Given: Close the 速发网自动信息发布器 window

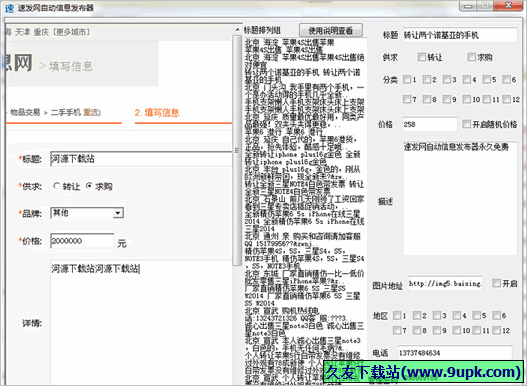Looking at the screenshot, I should [x=509, y=6].
